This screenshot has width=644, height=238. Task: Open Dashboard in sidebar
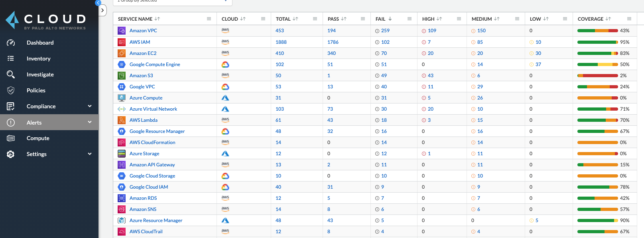pos(40,43)
